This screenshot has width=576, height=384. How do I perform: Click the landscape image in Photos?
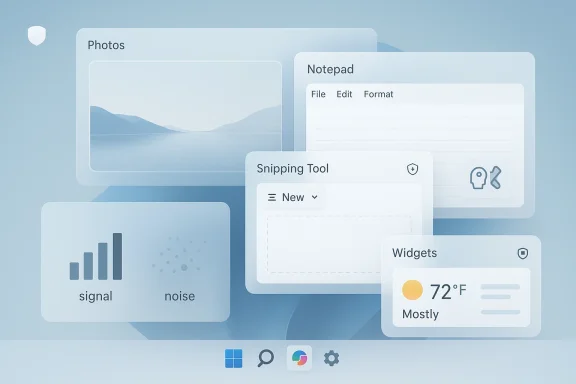point(186,116)
